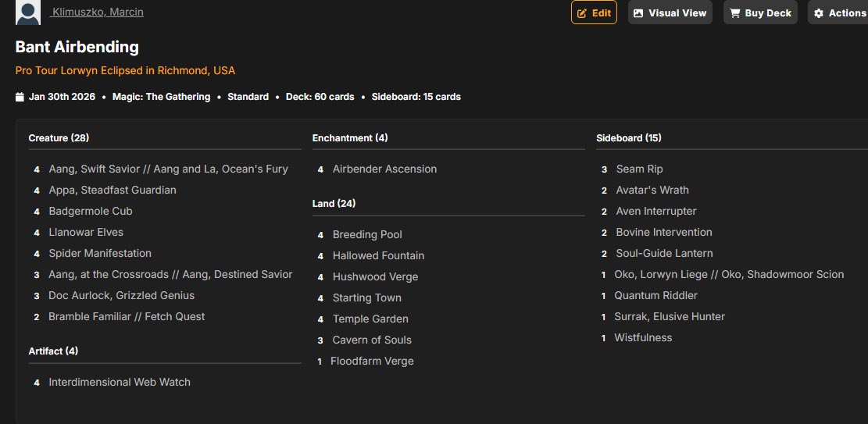Open Pro Tour Lorwyn Eclipsed event link

(125, 71)
